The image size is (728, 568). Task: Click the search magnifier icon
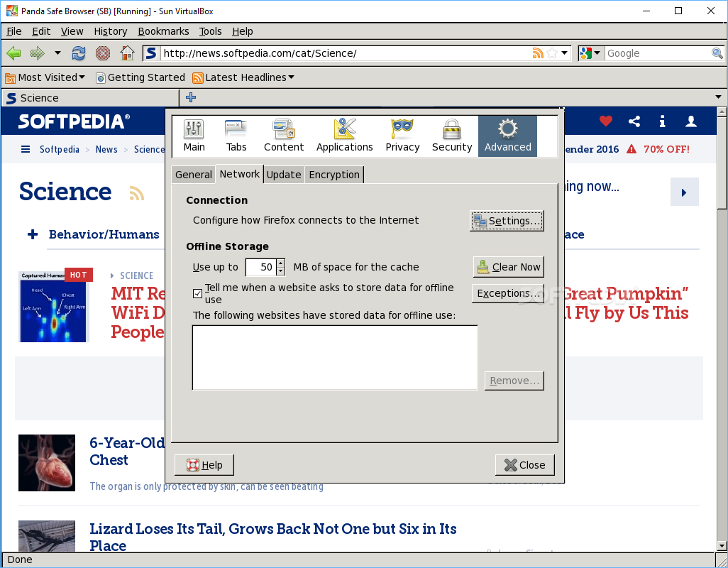(717, 53)
